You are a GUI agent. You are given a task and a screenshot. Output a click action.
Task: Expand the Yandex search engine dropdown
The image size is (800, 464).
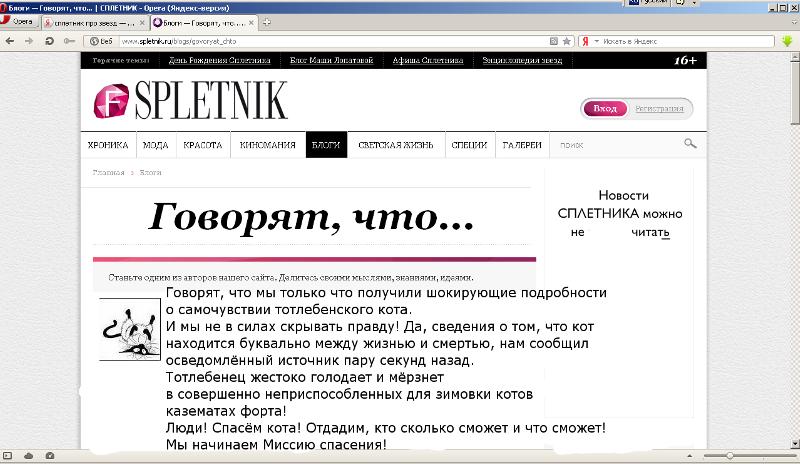[596, 41]
